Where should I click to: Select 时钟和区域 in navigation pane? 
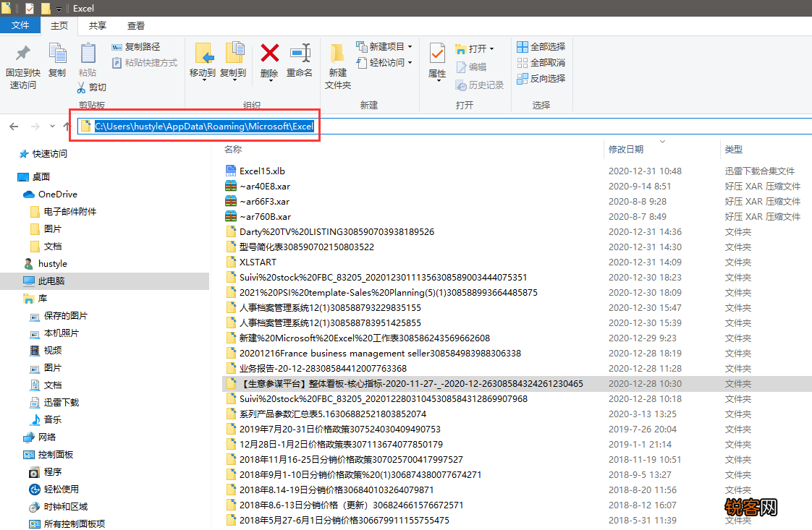pyautogui.click(x=59, y=507)
